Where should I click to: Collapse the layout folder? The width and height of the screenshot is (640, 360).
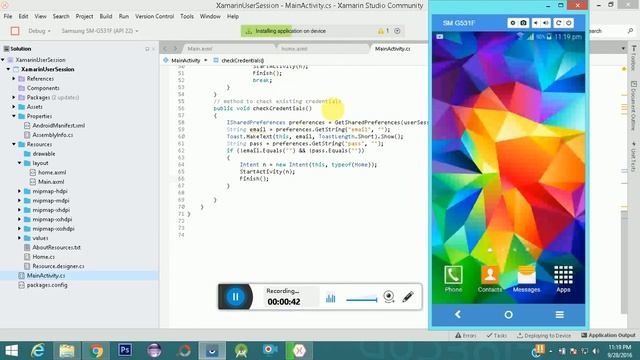(20, 163)
